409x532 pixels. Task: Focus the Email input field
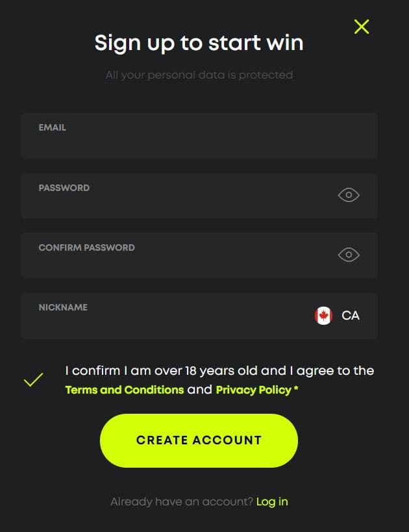(199, 136)
